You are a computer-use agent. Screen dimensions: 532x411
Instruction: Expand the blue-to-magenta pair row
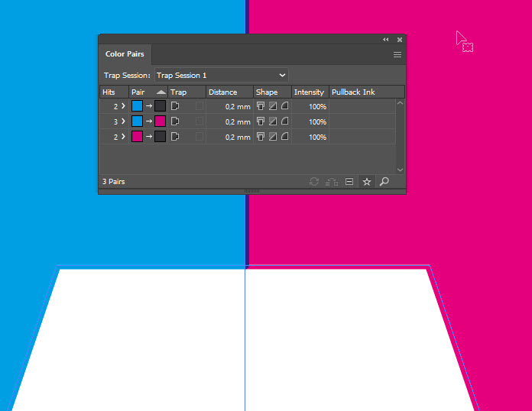[x=124, y=121]
